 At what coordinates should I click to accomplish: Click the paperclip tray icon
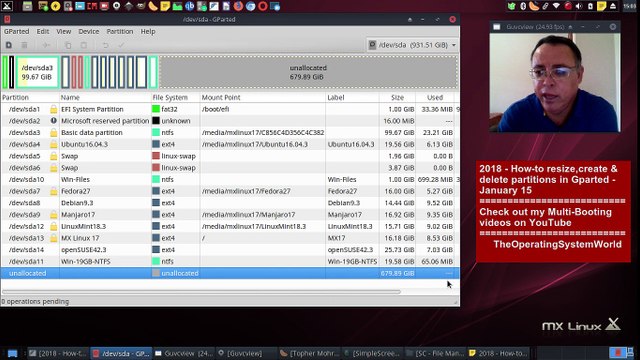click(545, 6)
